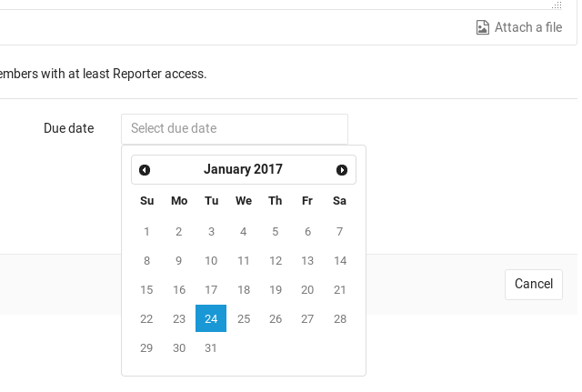Select January 4 in the calendar
This screenshot has height=392, width=582.
click(x=243, y=232)
